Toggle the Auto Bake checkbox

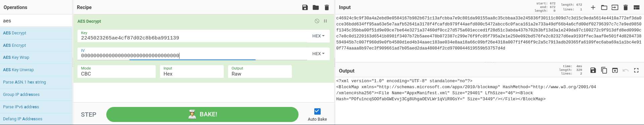tap(317, 111)
